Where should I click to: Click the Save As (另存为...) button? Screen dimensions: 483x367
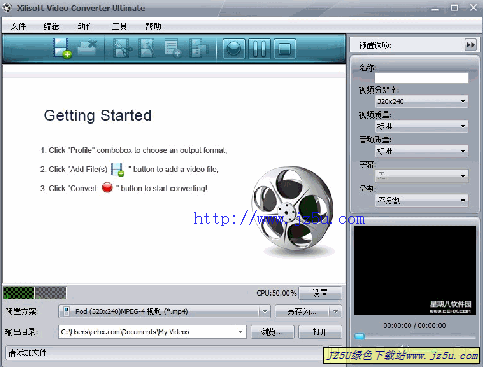302,312
